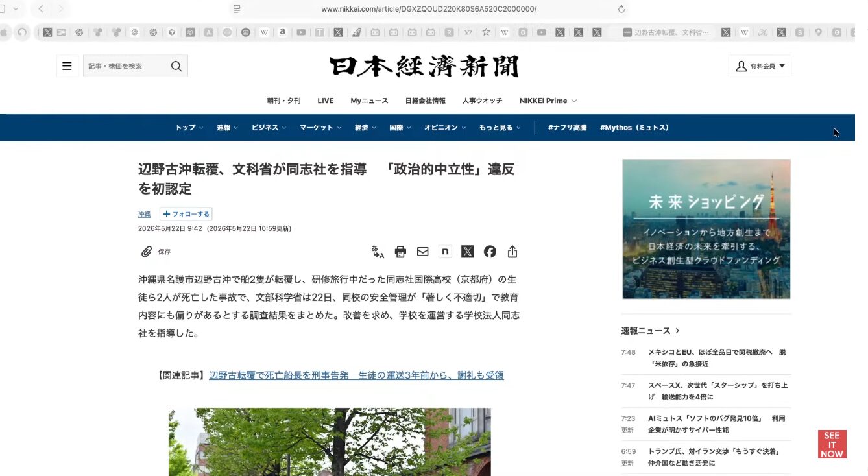Open related article 辺野古転覆で死亡船長を刑事告発

tap(356, 375)
